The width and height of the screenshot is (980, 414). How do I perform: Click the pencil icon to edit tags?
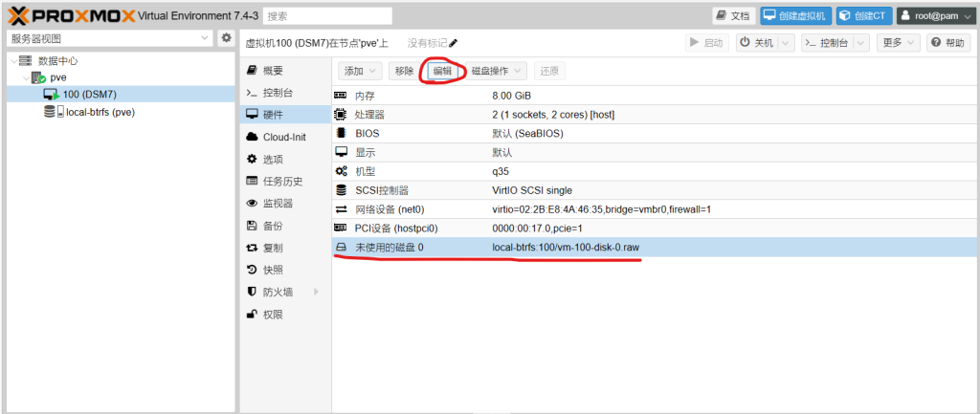[454, 43]
